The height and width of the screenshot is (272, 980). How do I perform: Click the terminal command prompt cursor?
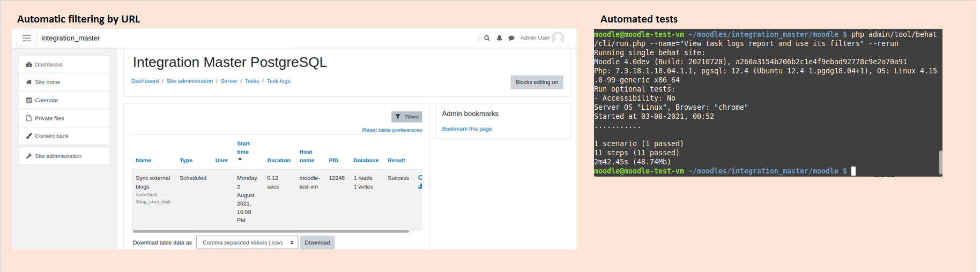[x=853, y=171]
